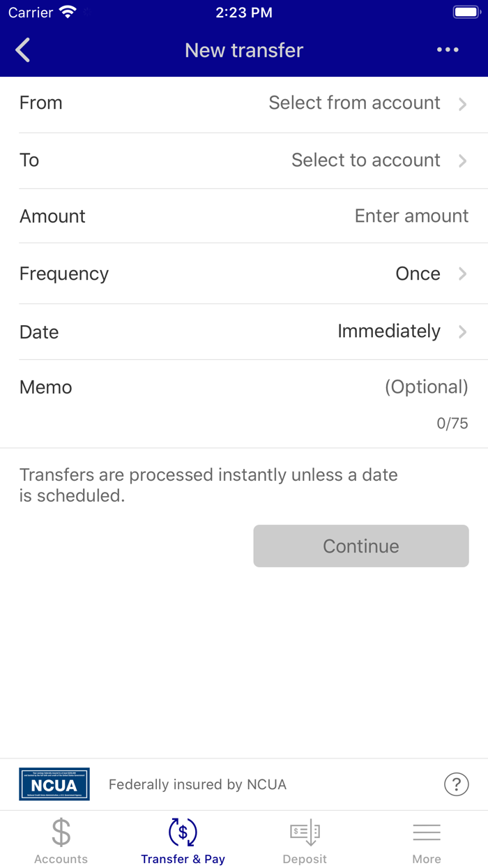
Task: Tap the help question mark icon
Action: (x=456, y=784)
